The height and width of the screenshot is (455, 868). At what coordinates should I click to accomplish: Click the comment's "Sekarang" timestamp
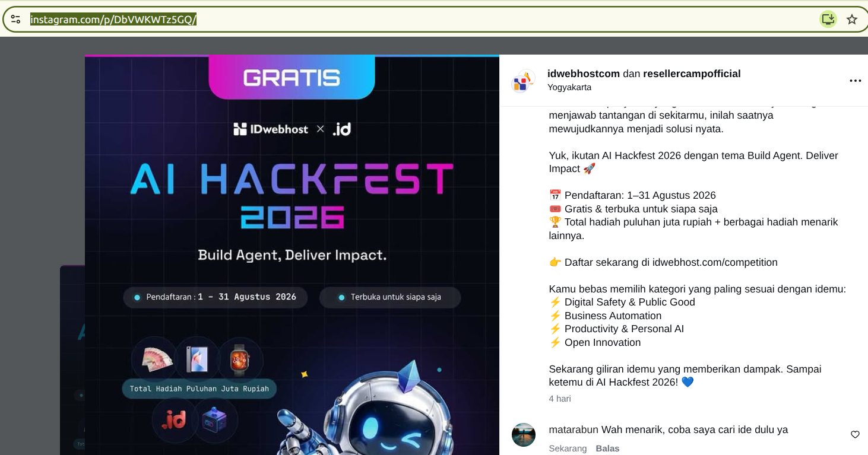568,448
